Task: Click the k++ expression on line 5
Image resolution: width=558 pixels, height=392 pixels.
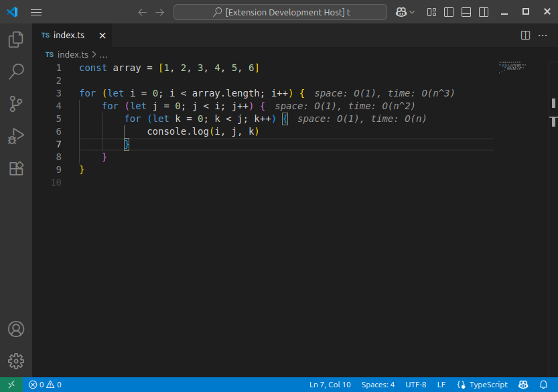Action: (263, 119)
